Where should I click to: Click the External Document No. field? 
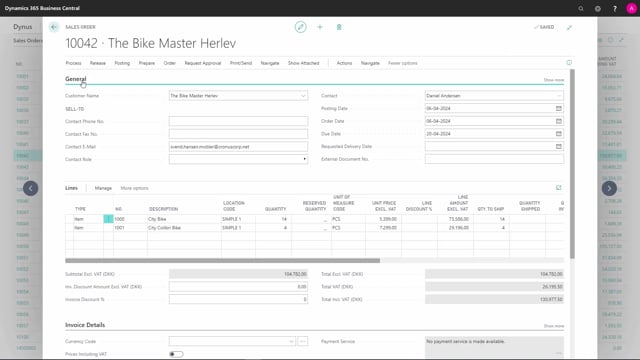(494, 159)
